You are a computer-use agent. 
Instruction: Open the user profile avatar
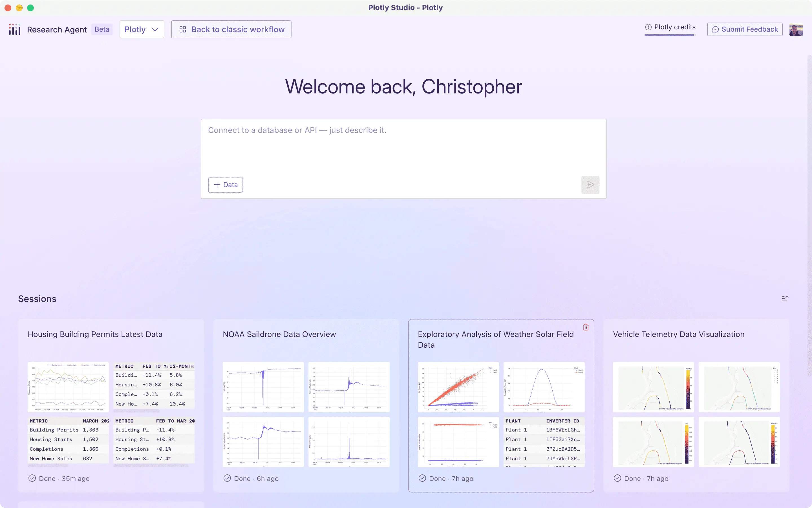click(796, 30)
